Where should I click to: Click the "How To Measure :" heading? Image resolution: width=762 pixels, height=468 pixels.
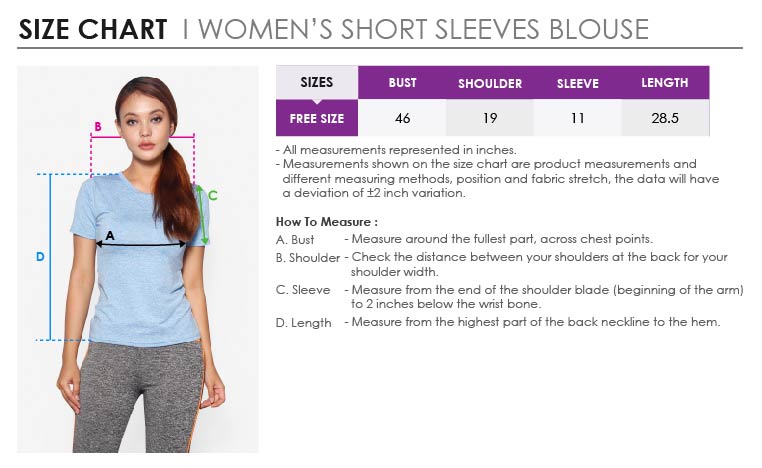pos(326,222)
